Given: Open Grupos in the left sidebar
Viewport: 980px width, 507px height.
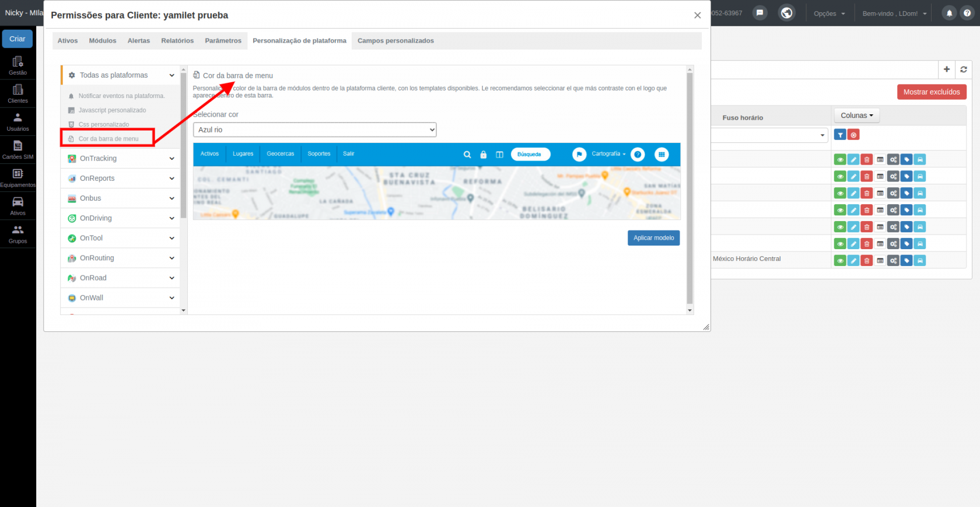Looking at the screenshot, I should coord(17,233).
